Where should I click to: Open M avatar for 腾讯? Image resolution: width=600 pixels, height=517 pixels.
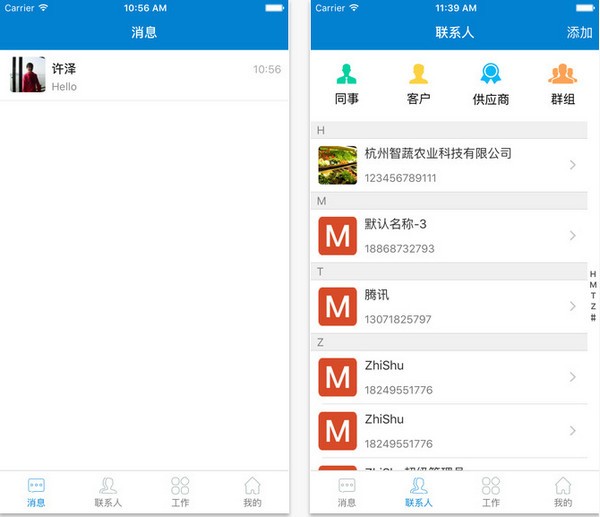tap(338, 307)
